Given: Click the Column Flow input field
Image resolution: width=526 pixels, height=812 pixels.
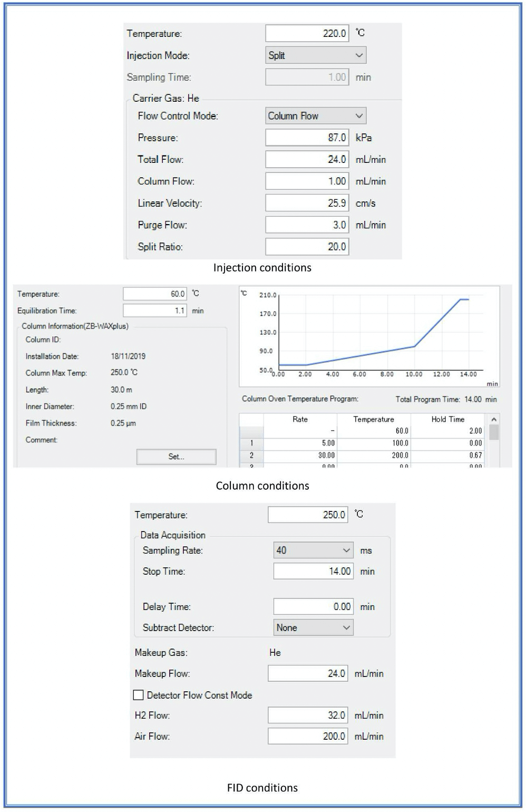Looking at the screenshot, I should pyautogui.click(x=307, y=181).
